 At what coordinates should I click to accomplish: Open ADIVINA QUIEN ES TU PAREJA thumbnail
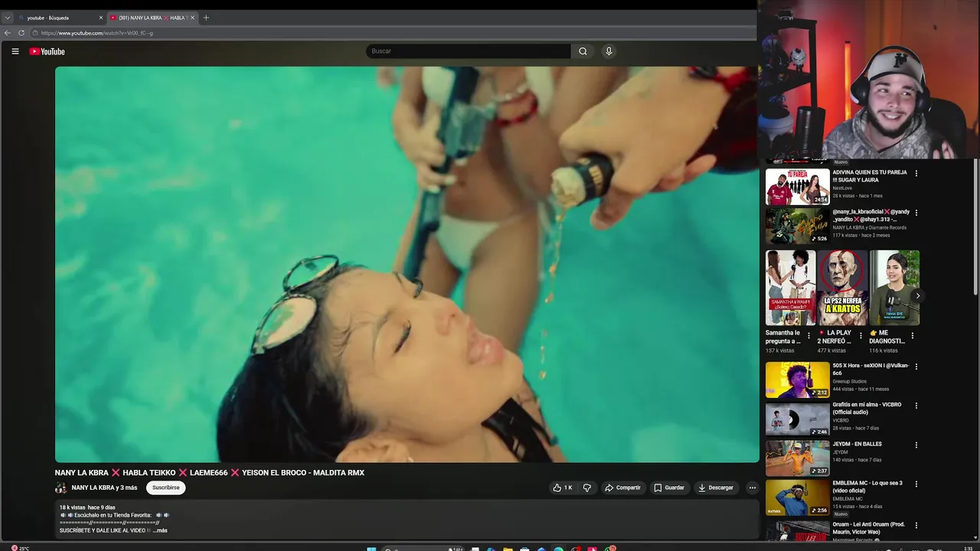click(797, 186)
